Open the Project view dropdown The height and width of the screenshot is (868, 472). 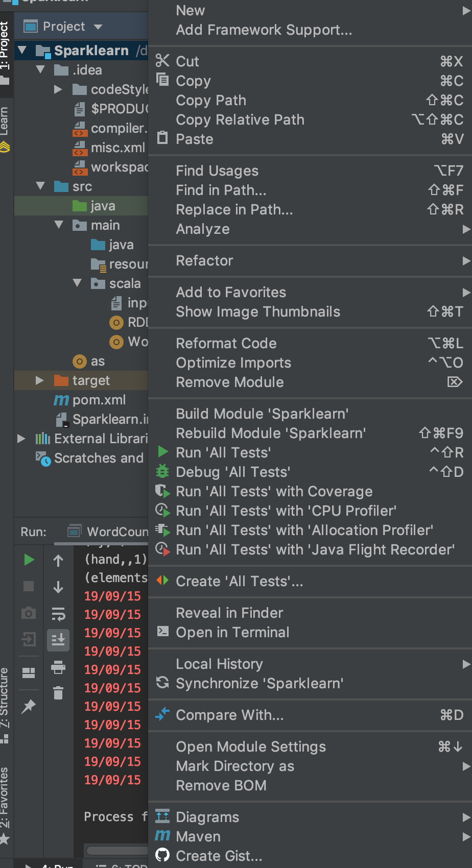(64, 27)
